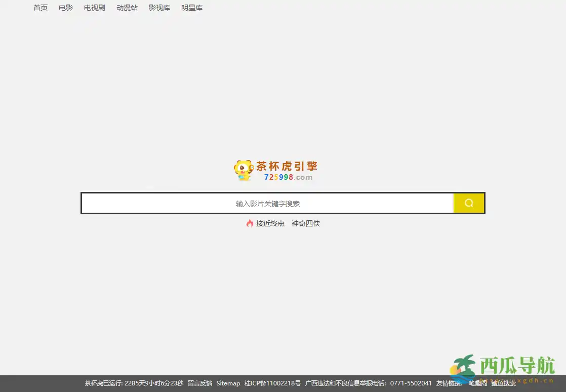This screenshot has height=392, width=566.
Task: Click the 茶杯虎引擎 logo title text
Action: click(x=287, y=166)
